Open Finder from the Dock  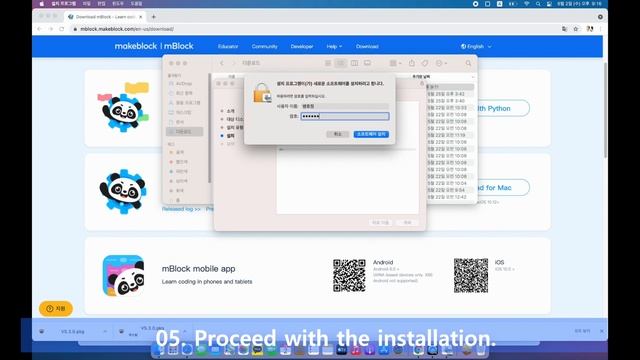point(158,350)
